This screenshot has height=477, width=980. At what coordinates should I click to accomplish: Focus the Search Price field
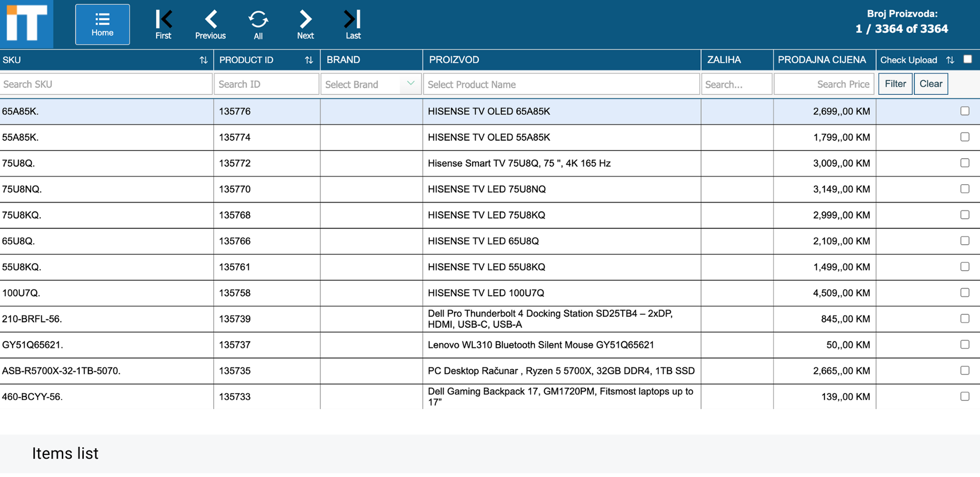coord(824,84)
